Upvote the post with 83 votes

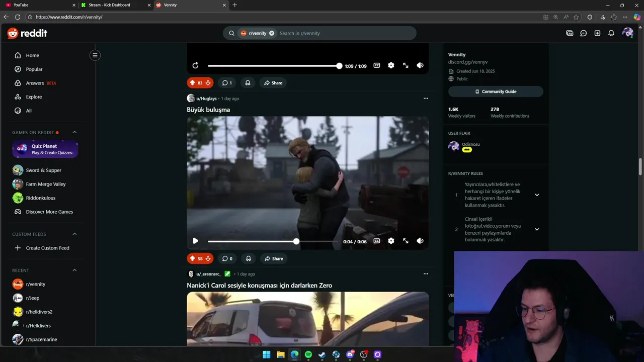[x=192, y=83]
